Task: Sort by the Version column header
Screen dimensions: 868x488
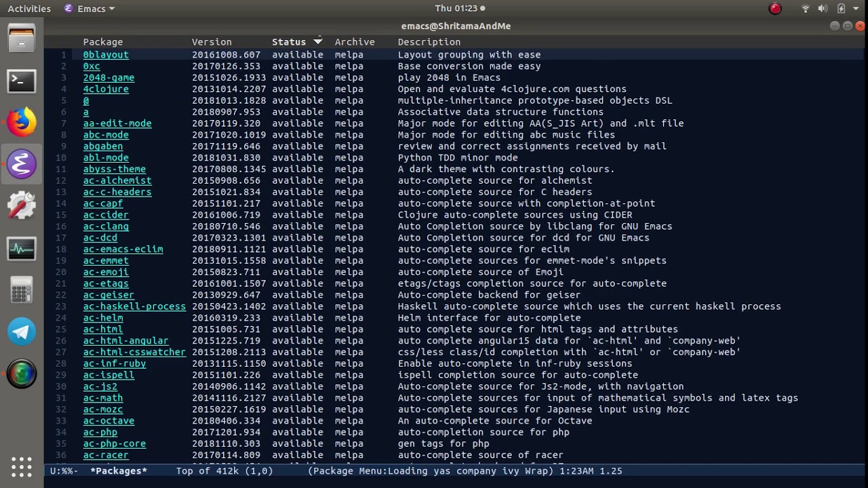Action: [x=212, y=42]
